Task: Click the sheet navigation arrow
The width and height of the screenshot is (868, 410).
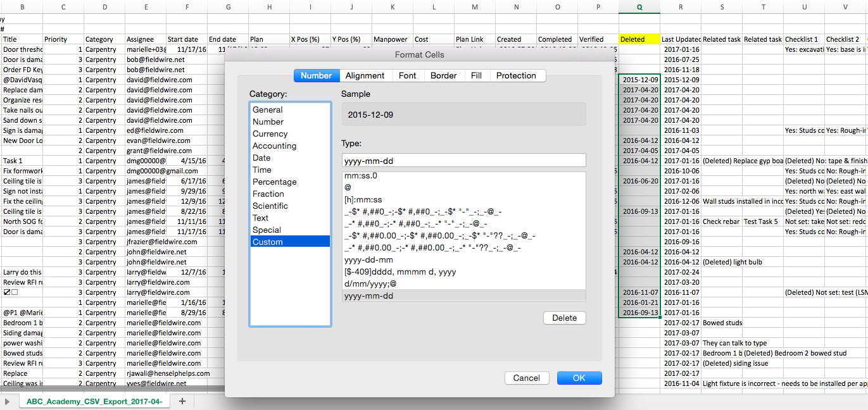Action: [x=8, y=402]
